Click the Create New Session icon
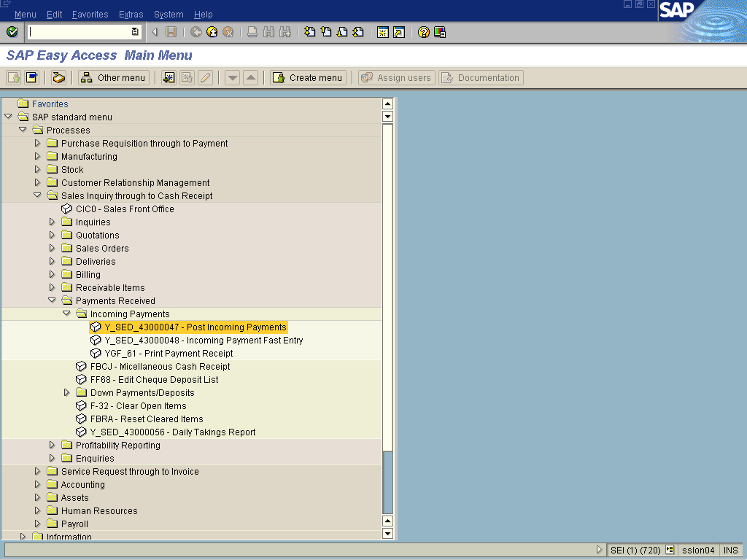Image resolution: width=747 pixels, height=560 pixels. (x=382, y=32)
